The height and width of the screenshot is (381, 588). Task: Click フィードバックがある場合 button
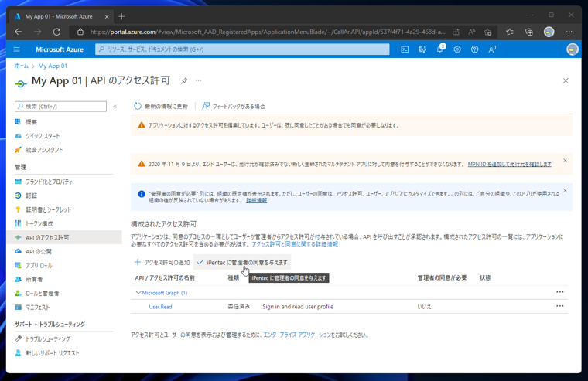[234, 106]
